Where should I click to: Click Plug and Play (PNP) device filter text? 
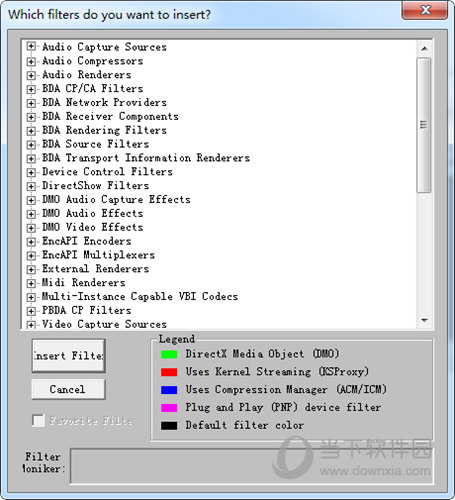click(283, 408)
